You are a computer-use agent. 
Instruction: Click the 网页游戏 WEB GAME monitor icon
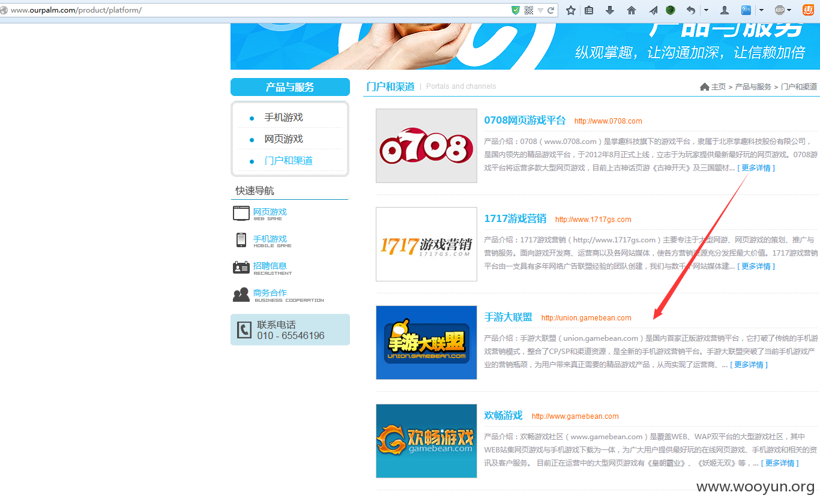pos(241,213)
